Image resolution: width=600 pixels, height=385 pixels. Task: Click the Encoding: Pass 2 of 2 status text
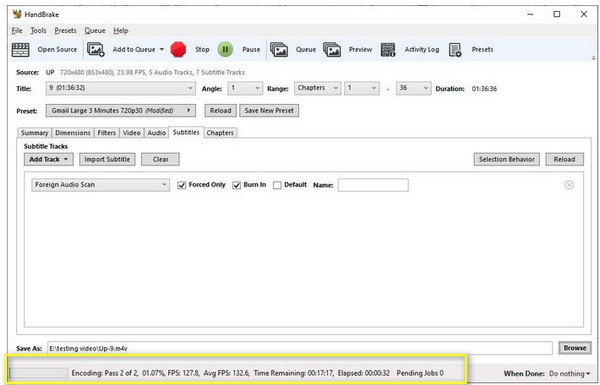click(x=105, y=373)
